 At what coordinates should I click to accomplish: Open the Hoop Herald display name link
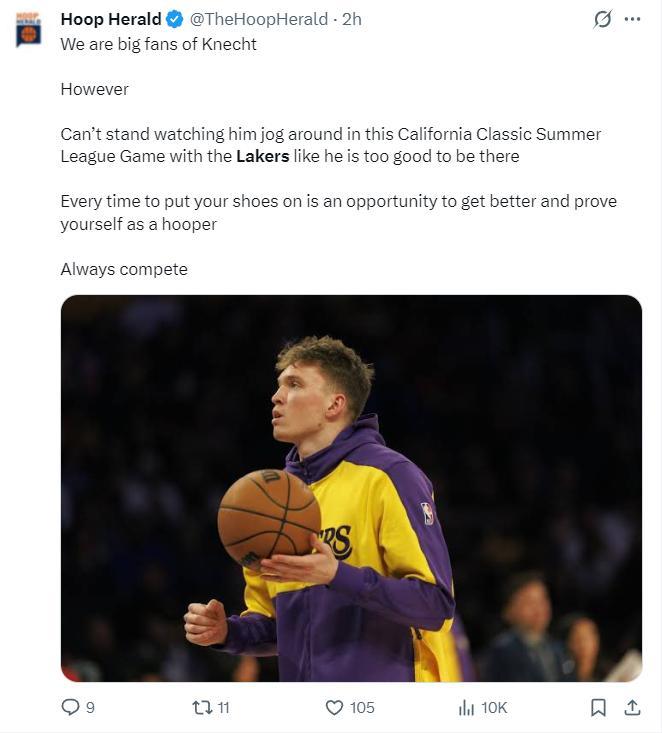(x=110, y=19)
